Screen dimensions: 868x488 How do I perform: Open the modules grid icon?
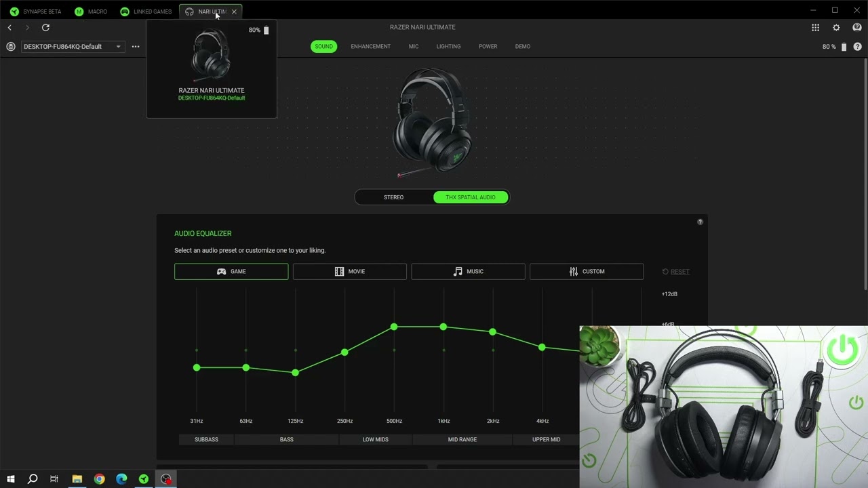[815, 28]
